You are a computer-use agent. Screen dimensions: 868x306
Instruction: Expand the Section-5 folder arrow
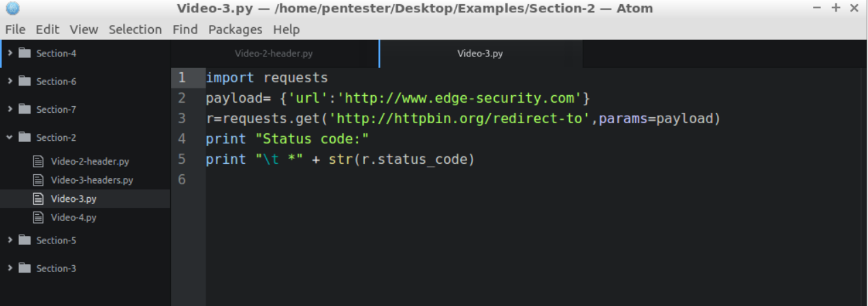click(x=10, y=240)
